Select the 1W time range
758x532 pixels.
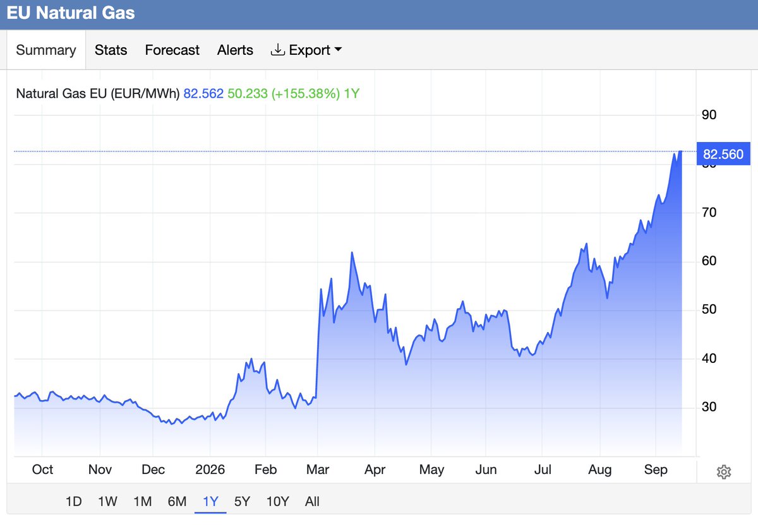[x=107, y=502]
